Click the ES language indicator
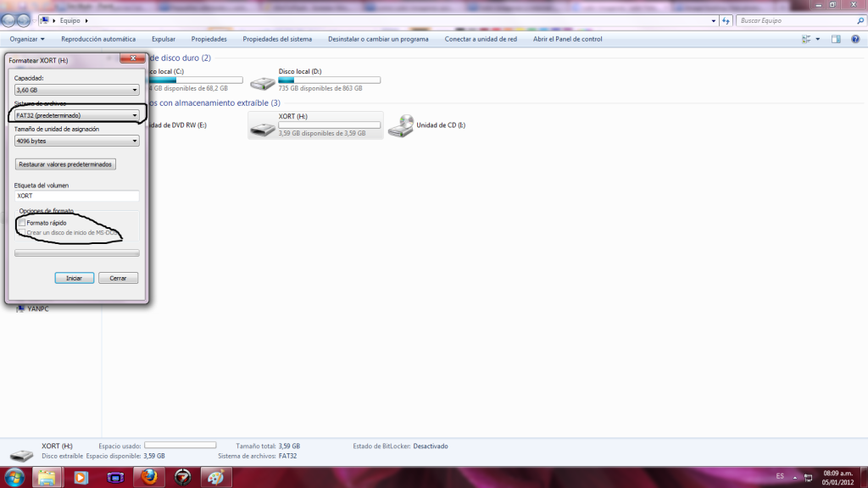Viewport: 868px width, 488px height. pyautogui.click(x=780, y=476)
